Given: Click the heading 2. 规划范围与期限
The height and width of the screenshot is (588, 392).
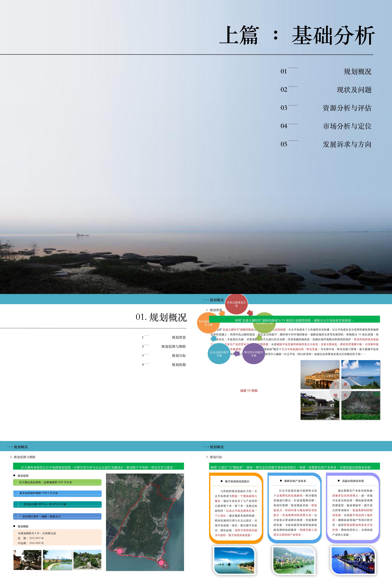Looking at the screenshot, I should (23, 457).
